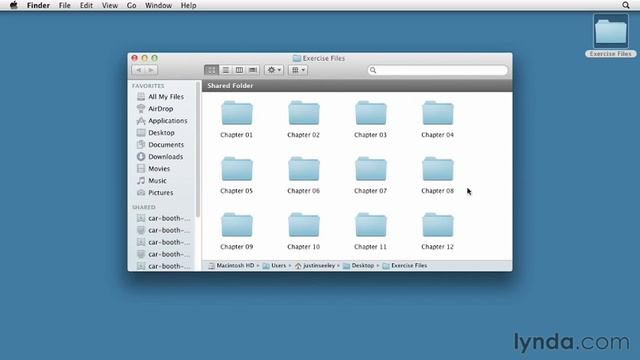Open the Action gear dropdown

(x=274, y=70)
